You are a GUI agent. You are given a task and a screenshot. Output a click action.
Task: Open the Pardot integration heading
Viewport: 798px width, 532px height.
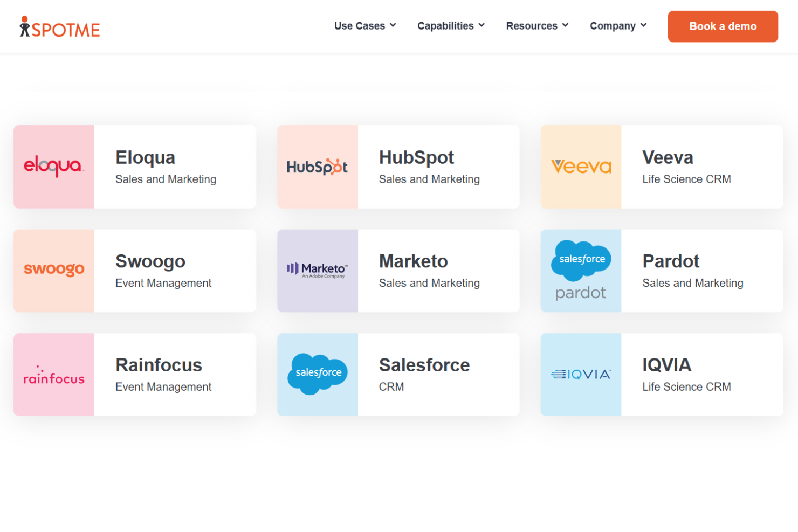[671, 261]
